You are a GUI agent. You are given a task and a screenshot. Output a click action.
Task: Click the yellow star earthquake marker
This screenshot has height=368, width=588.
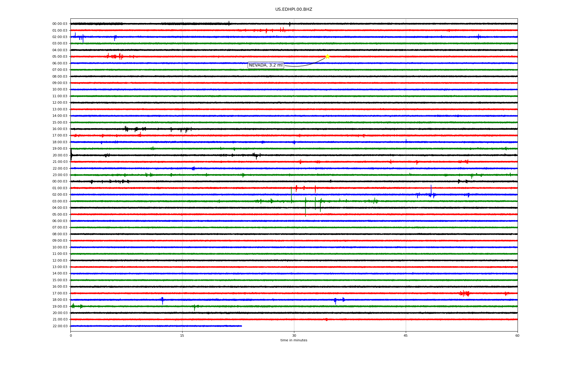pyautogui.click(x=327, y=56)
